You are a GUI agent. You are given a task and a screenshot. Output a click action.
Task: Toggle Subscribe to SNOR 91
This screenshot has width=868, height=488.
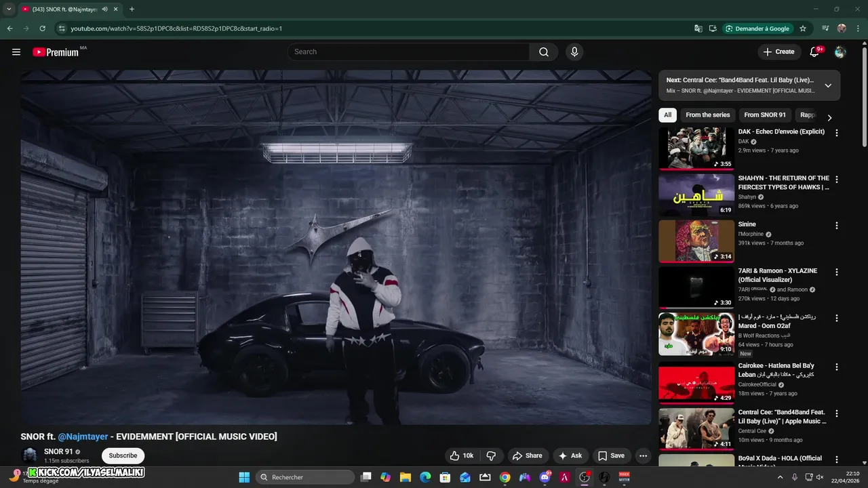[123, 455]
